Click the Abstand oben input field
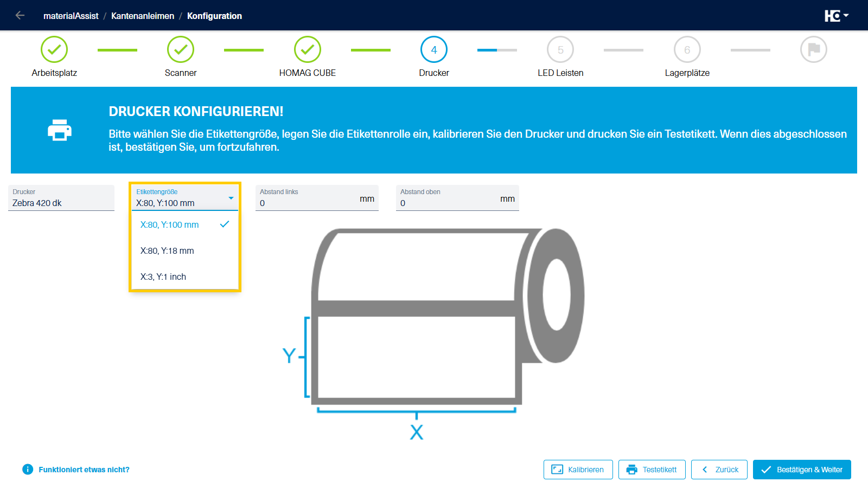 tap(457, 198)
